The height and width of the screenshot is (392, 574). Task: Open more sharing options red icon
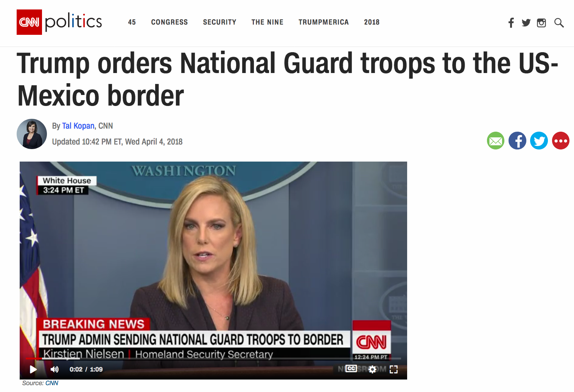pyautogui.click(x=560, y=141)
